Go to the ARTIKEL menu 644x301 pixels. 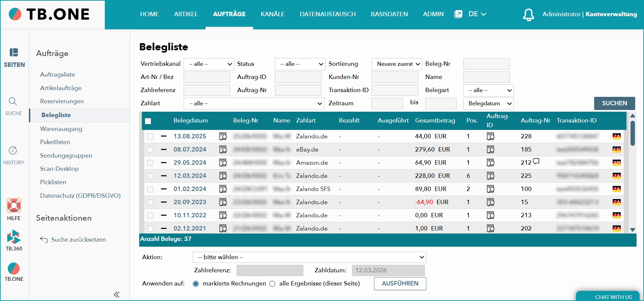(x=186, y=14)
